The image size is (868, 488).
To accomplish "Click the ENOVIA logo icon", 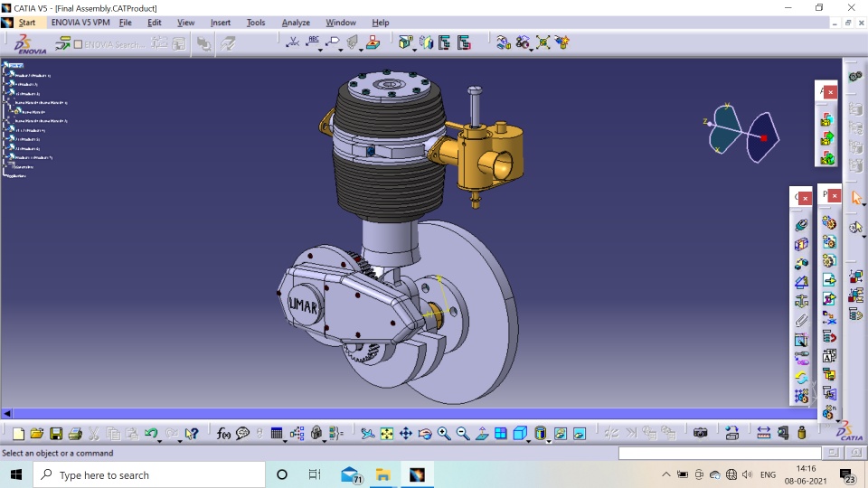I will 29,43.
